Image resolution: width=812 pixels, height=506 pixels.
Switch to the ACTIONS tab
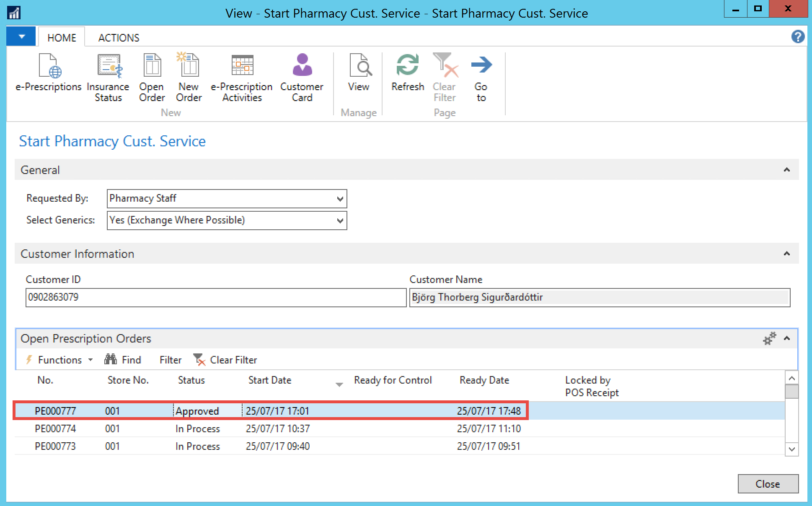[119, 38]
